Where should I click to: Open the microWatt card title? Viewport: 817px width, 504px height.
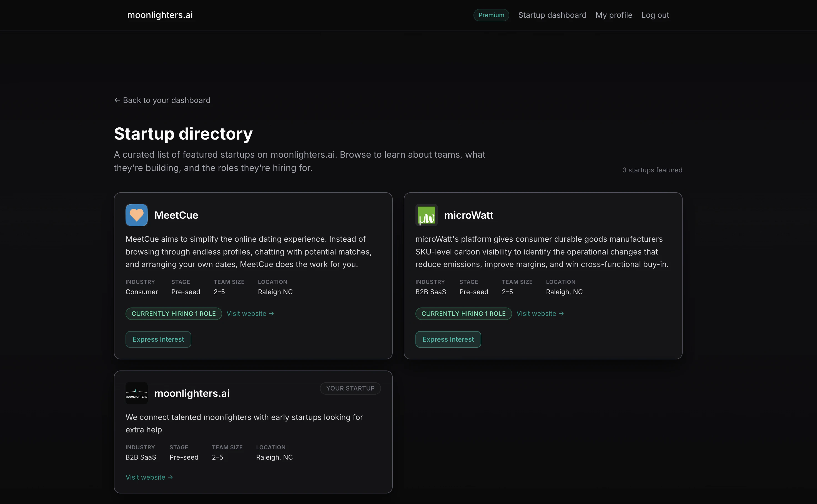tap(468, 215)
